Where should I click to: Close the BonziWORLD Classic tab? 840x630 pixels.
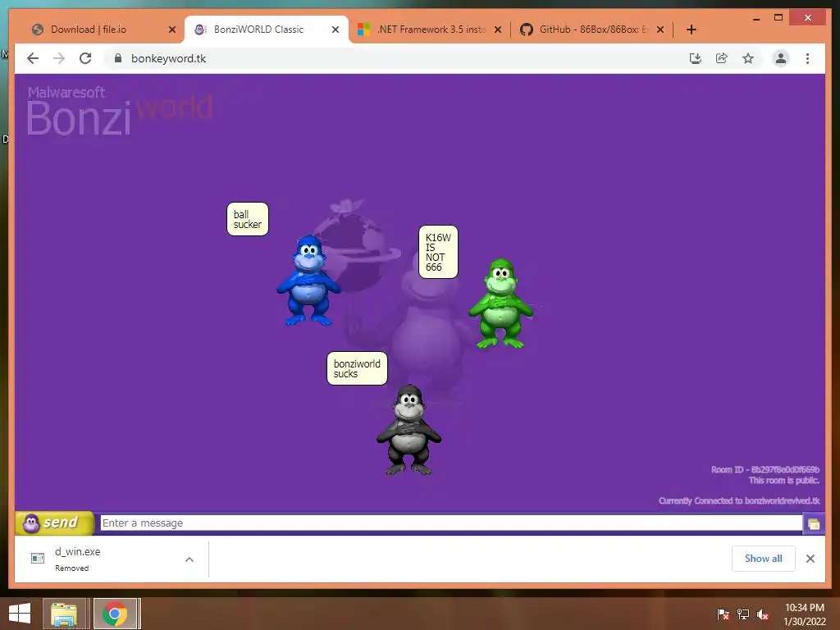click(x=336, y=30)
